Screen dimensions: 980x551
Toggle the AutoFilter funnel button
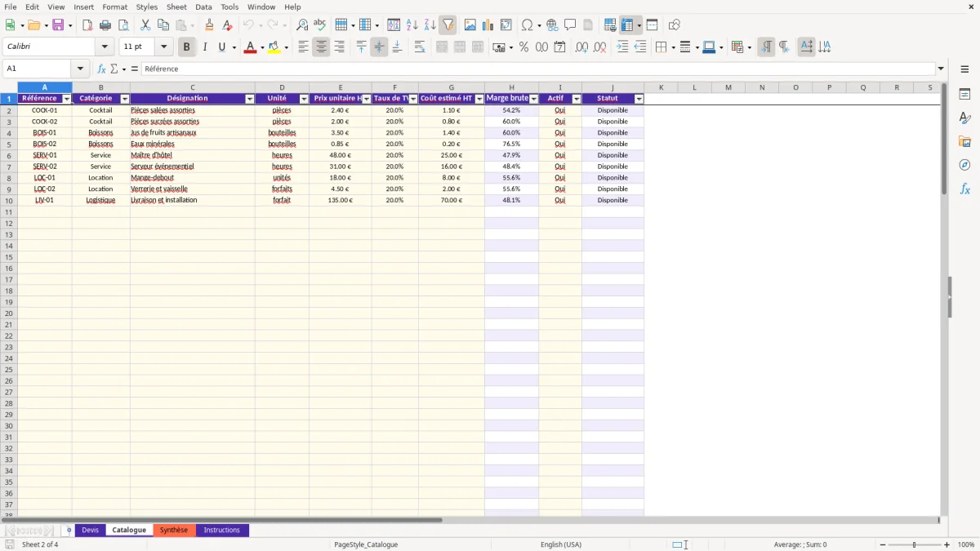click(x=448, y=25)
